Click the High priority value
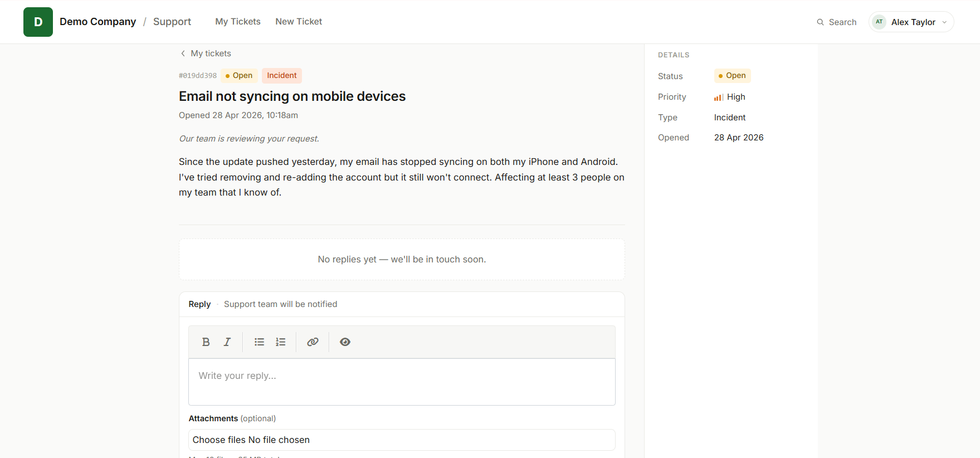Viewport: 980px width, 458px height. pos(736,97)
